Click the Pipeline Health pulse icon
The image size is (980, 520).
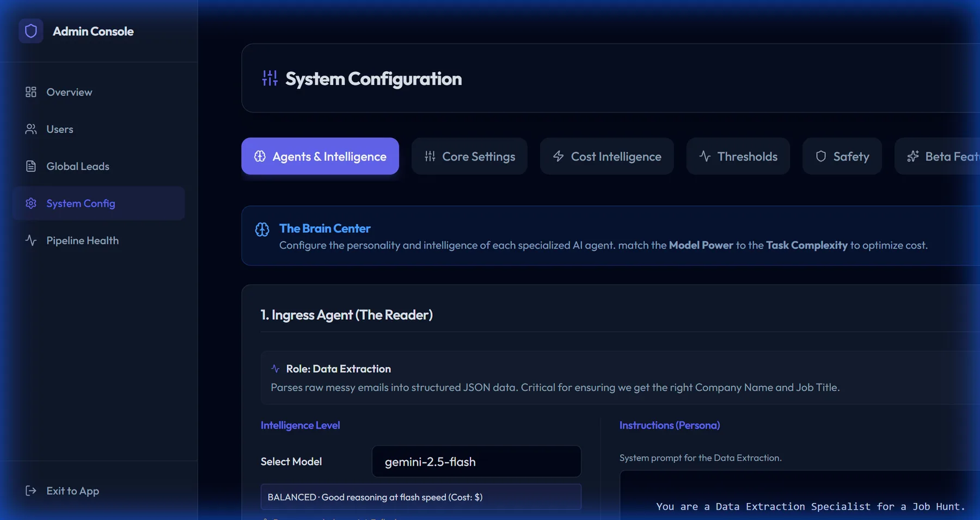31,240
